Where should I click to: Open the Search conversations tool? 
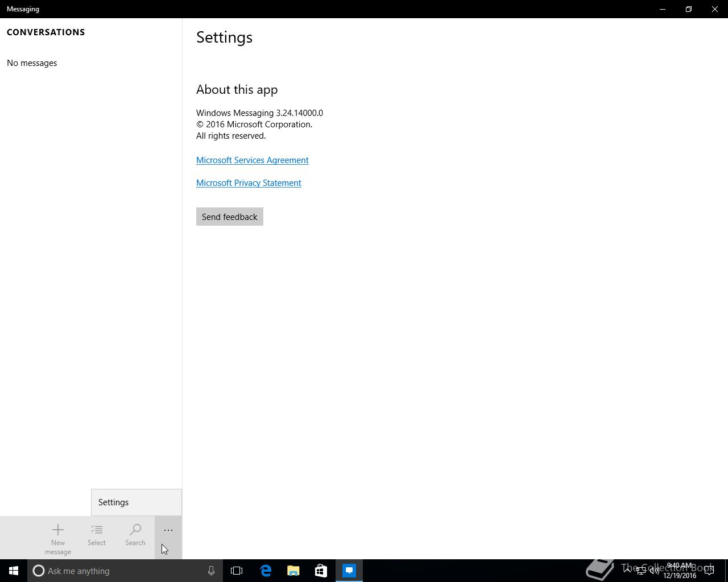click(x=135, y=535)
